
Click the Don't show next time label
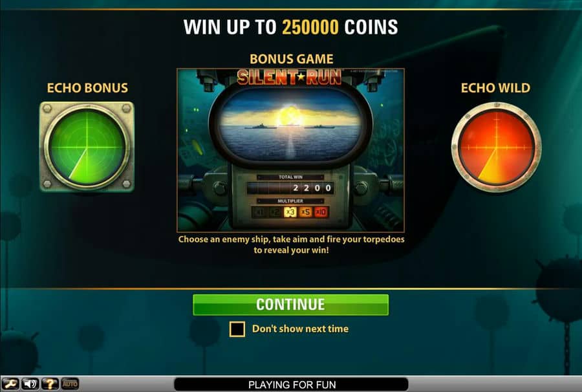(x=300, y=329)
